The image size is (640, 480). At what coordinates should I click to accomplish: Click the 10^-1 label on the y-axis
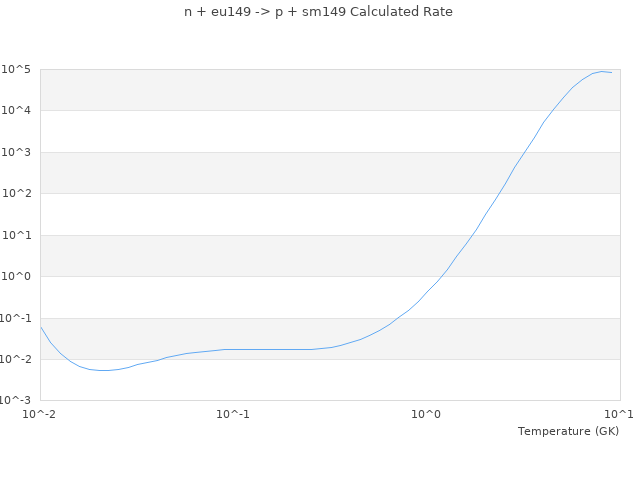click(x=17, y=318)
